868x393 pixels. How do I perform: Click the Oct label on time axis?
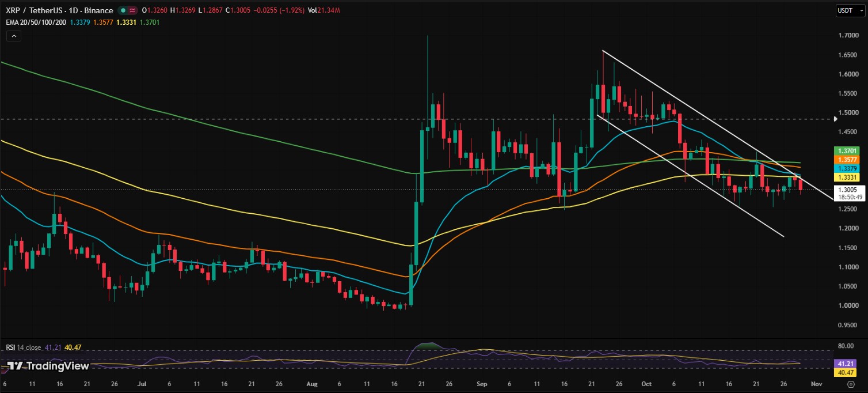[x=646, y=383]
